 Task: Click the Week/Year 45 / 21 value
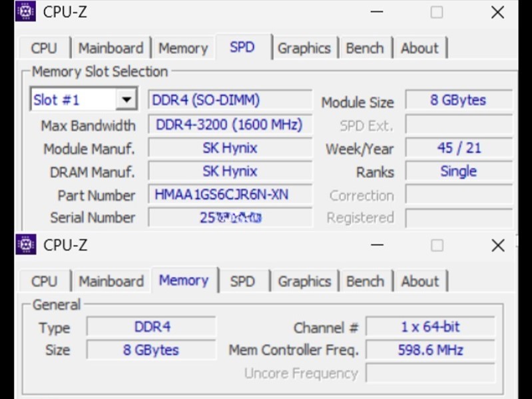pyautogui.click(x=459, y=148)
